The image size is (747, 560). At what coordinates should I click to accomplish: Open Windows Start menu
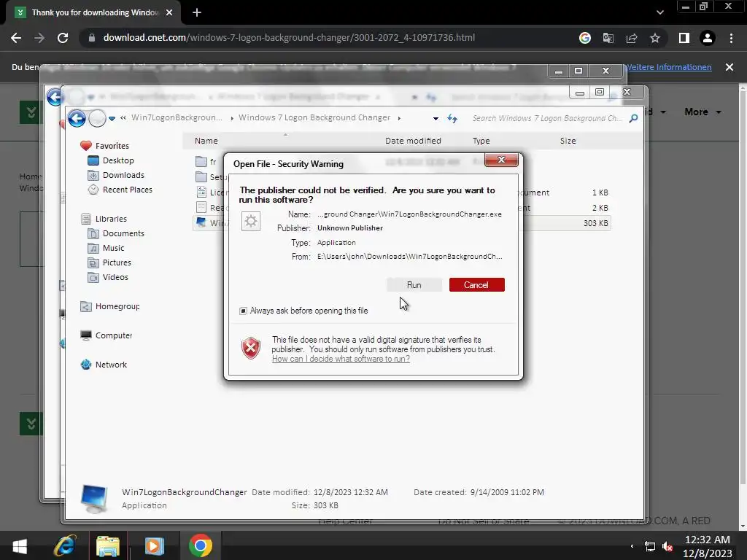[20, 545]
